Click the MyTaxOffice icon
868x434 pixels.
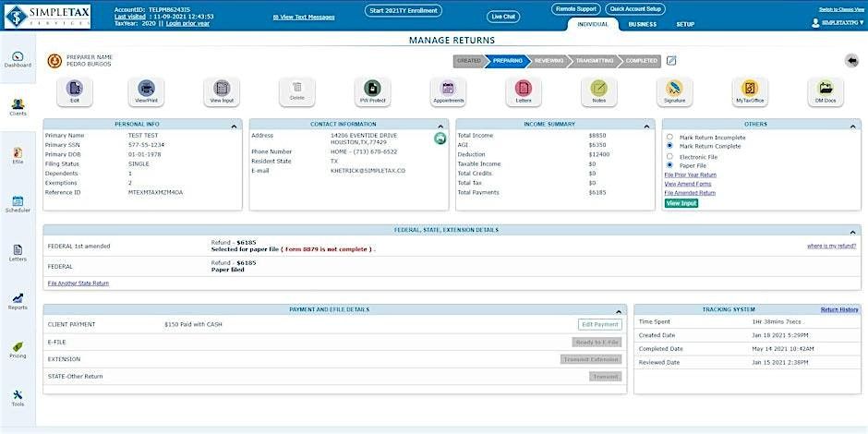click(749, 89)
